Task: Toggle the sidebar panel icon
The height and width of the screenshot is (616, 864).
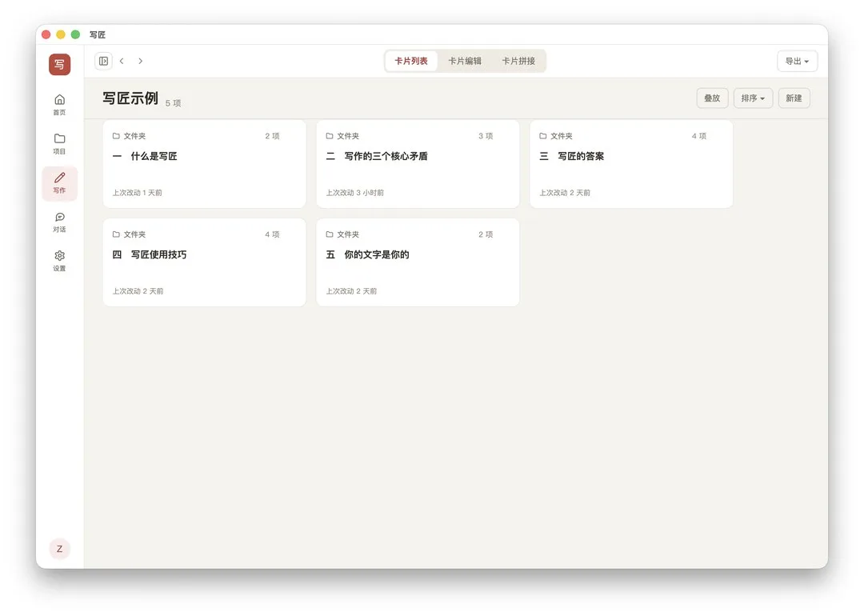Action: click(x=103, y=61)
